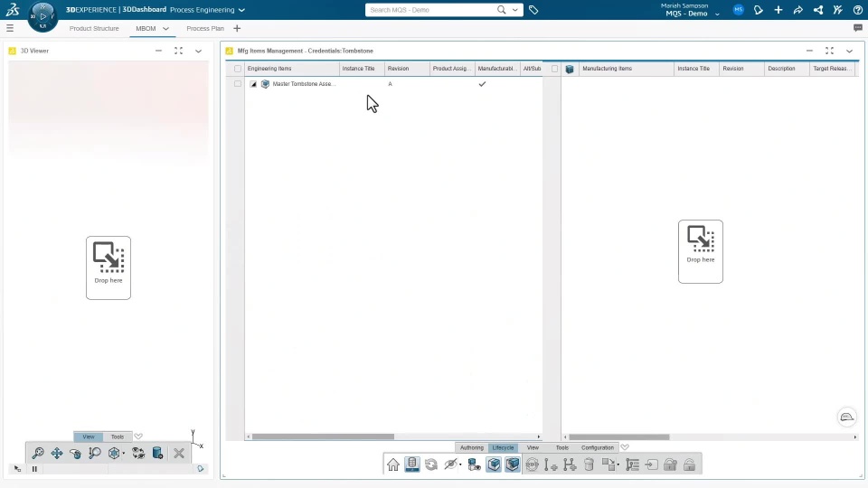
Task: Open the help question mark icon
Action: point(857,9)
